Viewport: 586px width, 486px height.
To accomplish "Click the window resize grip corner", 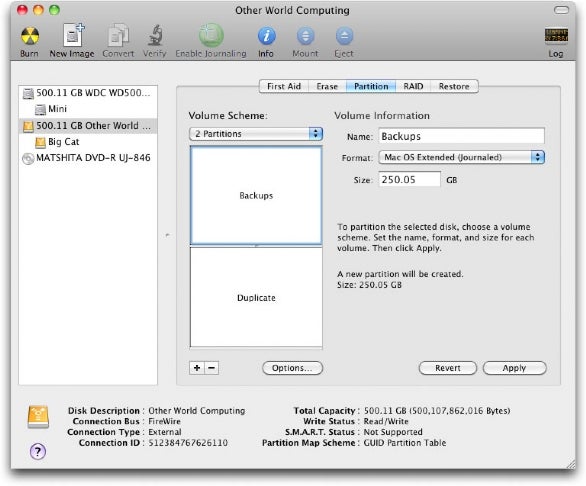I will click(571, 464).
